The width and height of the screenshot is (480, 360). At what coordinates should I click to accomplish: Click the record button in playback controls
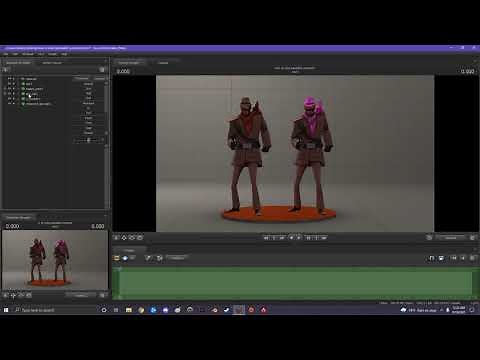pyautogui.click(x=291, y=238)
